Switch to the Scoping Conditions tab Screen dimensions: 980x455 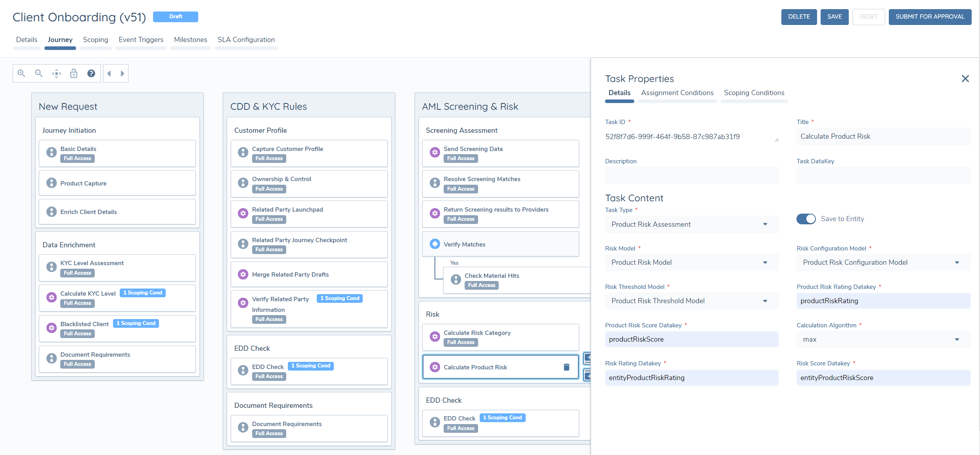(754, 93)
